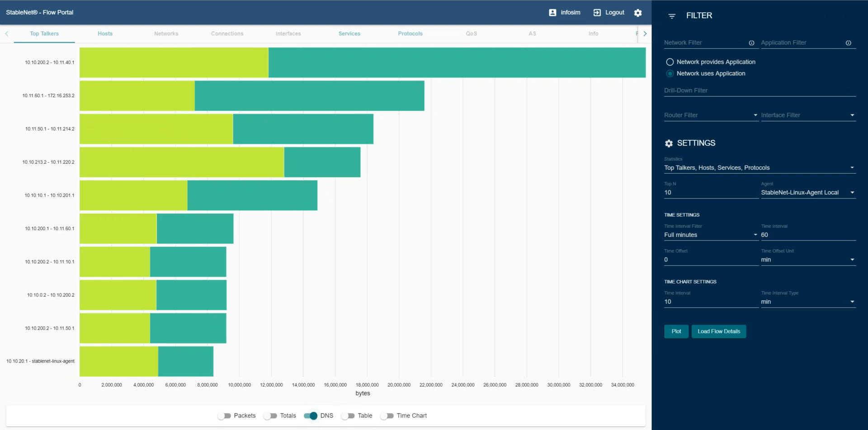Click the Application Filter info icon
868x430 pixels.
(x=848, y=43)
